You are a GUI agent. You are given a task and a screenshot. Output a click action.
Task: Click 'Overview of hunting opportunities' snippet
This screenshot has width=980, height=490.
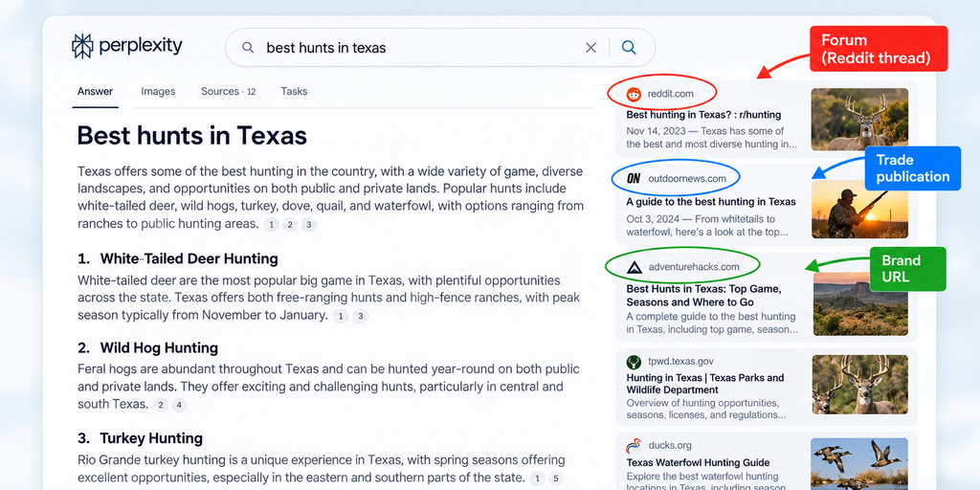[706, 409]
